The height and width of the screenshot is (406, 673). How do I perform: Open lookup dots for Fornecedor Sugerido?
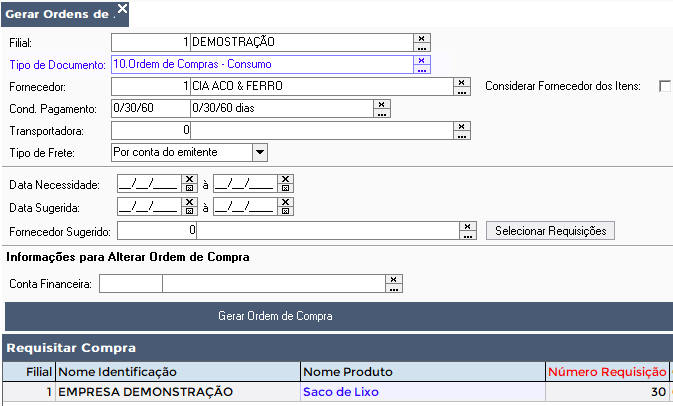tap(468, 235)
